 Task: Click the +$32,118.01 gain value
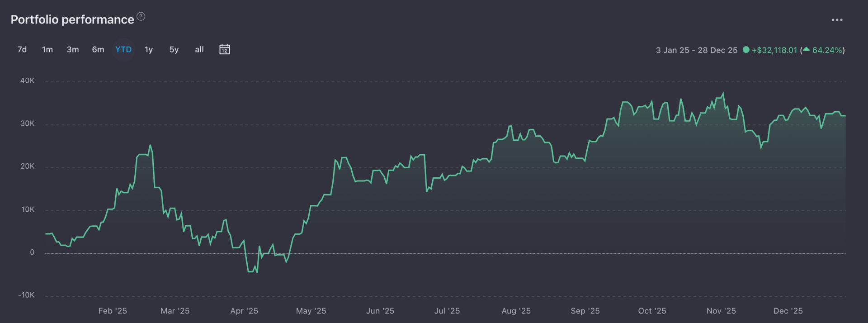point(774,50)
